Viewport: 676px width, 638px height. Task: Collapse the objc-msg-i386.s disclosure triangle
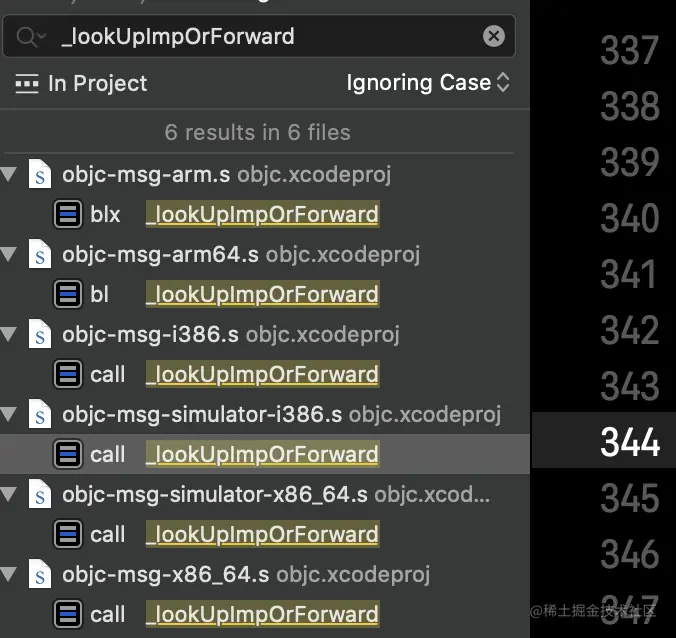pyautogui.click(x=10, y=335)
